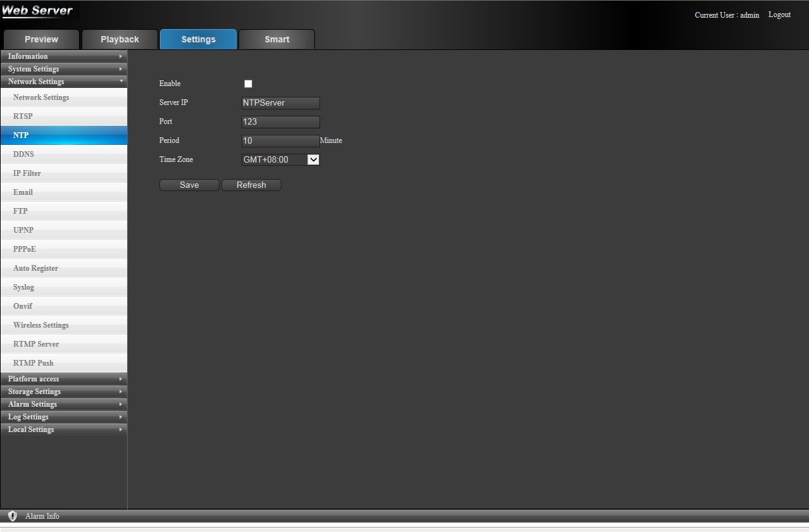Switch to the Preview tab
Viewport: 809px width, 532px height.
(x=41, y=39)
